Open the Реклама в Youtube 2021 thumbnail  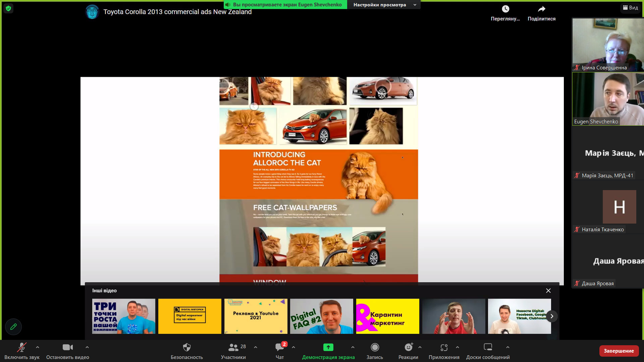(256, 316)
